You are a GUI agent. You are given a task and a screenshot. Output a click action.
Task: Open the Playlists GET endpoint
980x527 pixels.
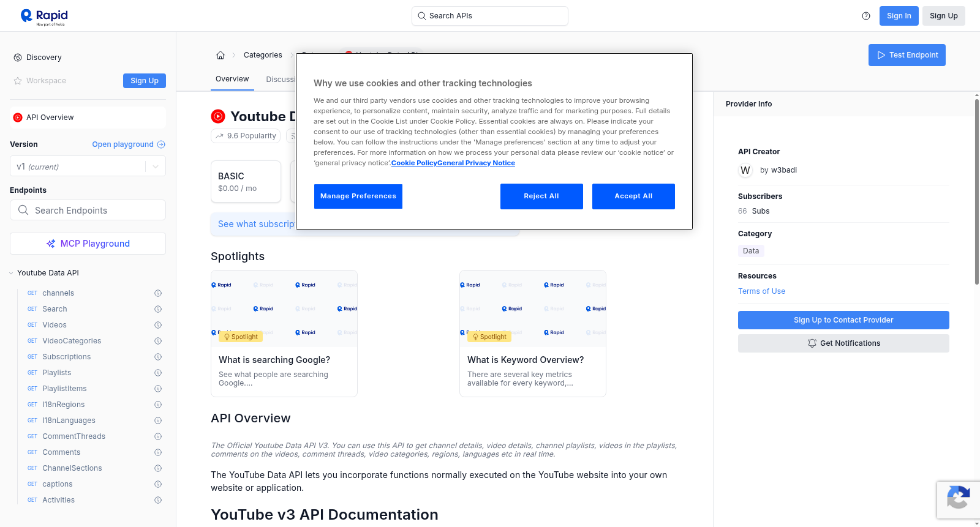(56, 373)
